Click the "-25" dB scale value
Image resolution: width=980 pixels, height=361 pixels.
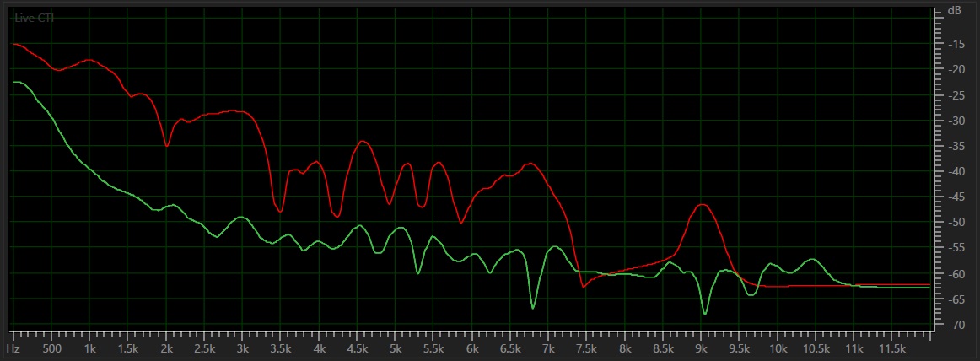957,95
